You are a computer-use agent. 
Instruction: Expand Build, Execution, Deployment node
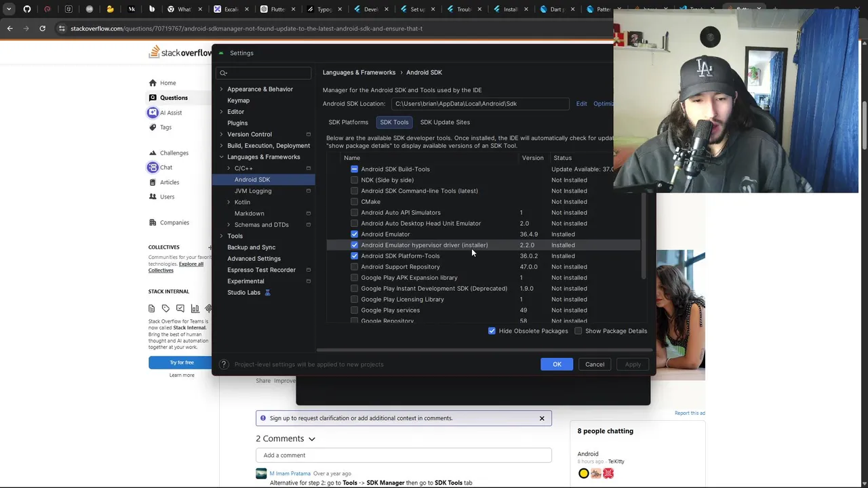pyautogui.click(x=221, y=146)
